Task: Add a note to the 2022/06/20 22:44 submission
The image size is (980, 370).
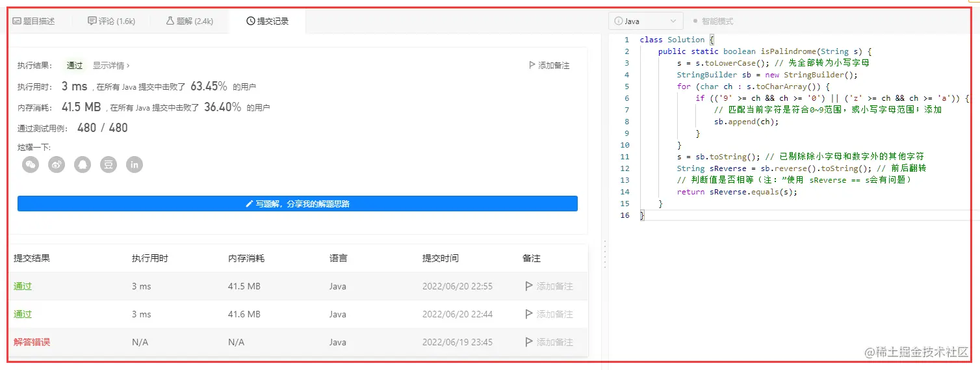Action: (x=549, y=314)
